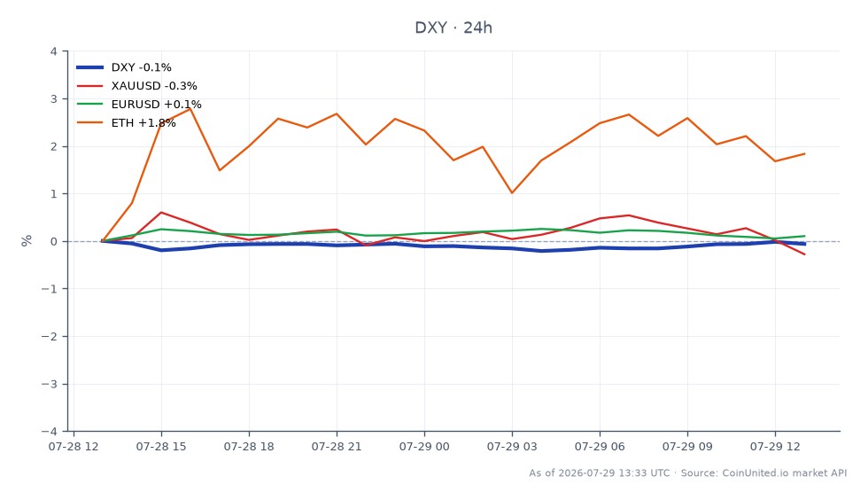Click the As of 2026-07-29 13:33 UTC timestamp
Image resolution: width=868 pixels, height=500 pixels.
tap(599, 473)
